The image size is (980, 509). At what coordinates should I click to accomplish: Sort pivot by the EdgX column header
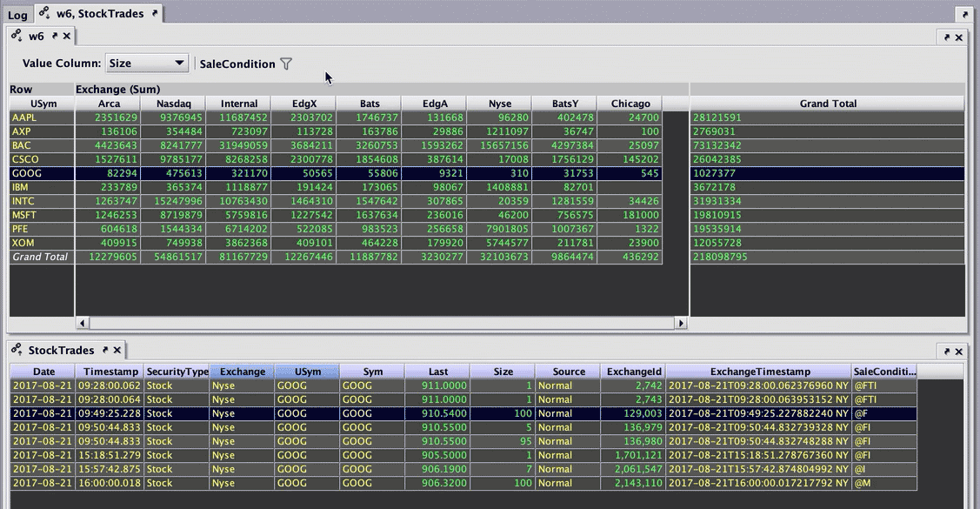coord(303,104)
